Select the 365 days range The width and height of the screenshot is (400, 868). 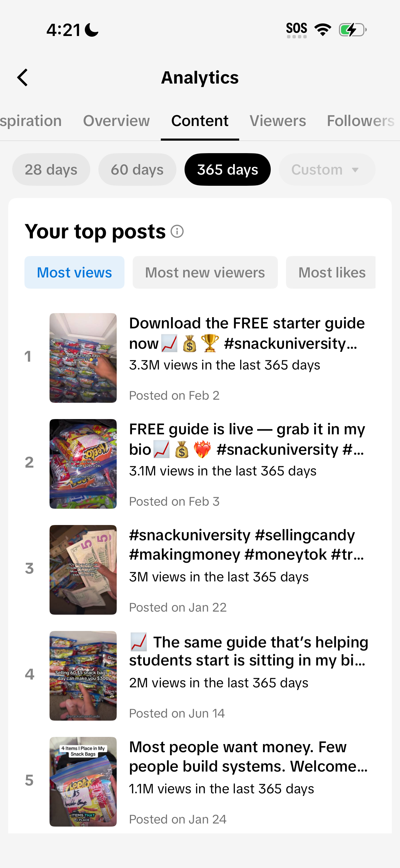pos(228,169)
